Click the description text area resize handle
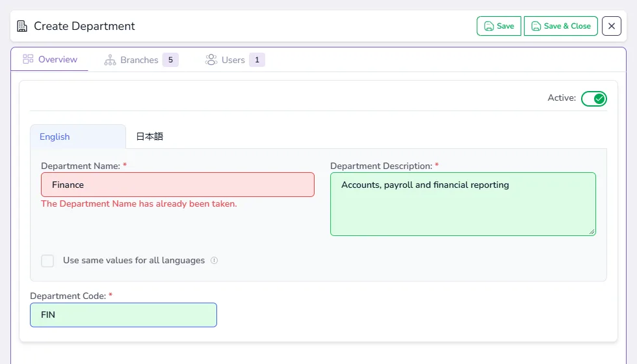637x364 pixels. [x=592, y=231]
